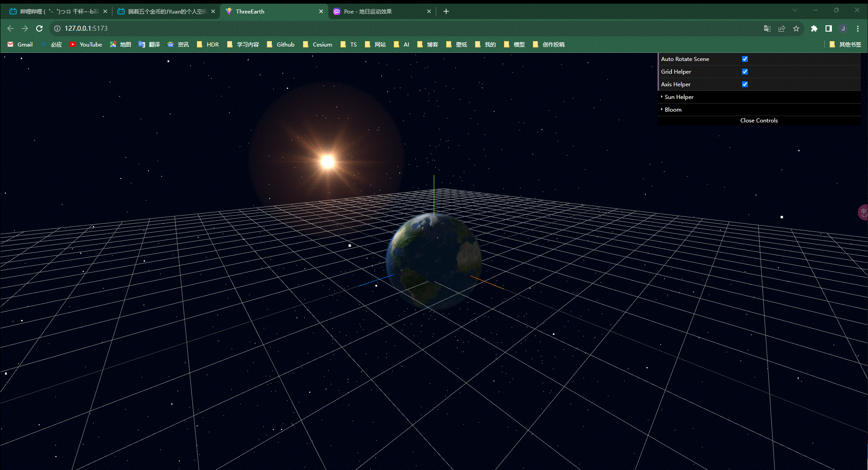The width and height of the screenshot is (868, 470).
Task: Open the 博客 bookmark folder
Action: (x=428, y=44)
